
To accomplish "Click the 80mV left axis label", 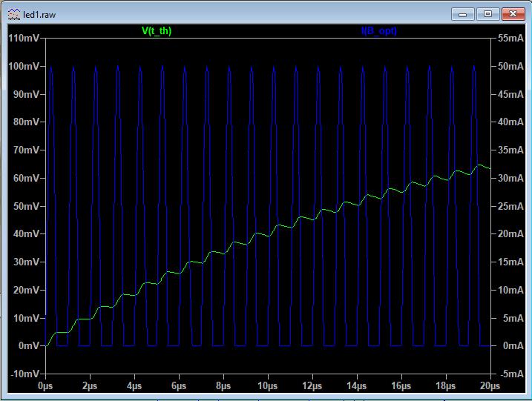I will tap(26, 122).
